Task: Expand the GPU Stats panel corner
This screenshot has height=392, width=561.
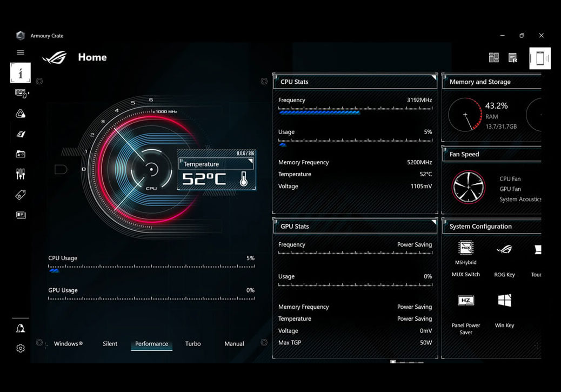Action: tap(433, 222)
